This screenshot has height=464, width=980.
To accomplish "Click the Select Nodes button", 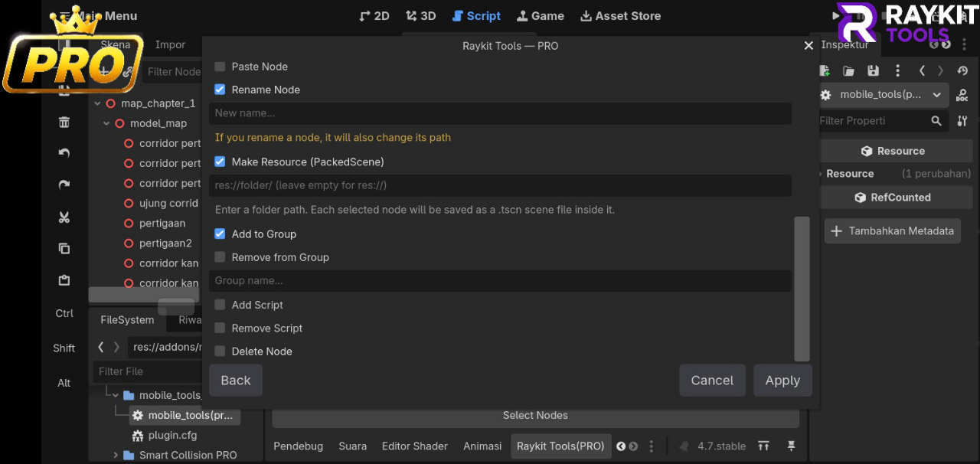I will pos(535,415).
